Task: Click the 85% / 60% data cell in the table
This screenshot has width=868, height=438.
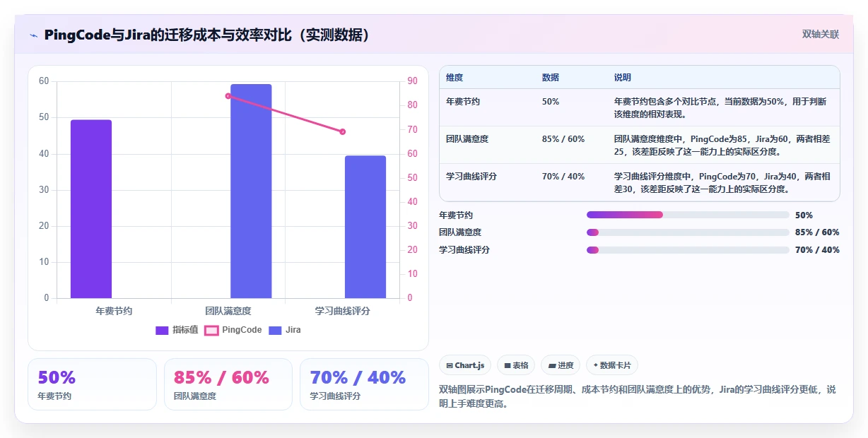Action: click(563, 139)
